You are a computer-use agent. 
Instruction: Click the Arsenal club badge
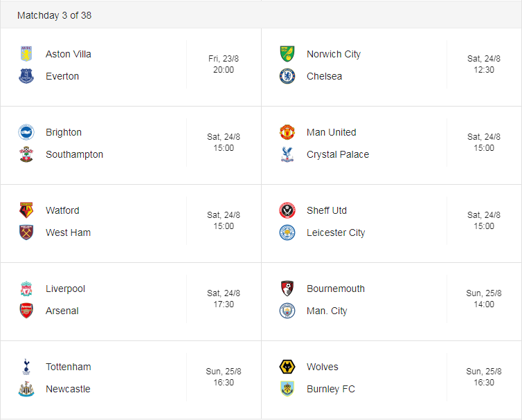(x=26, y=311)
